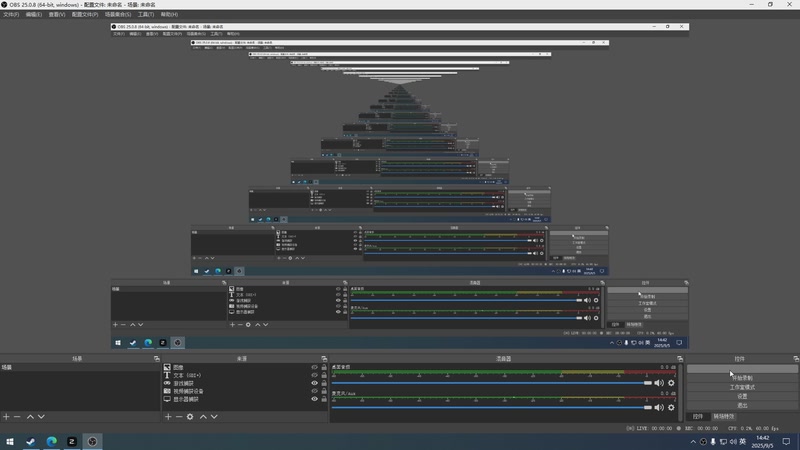Open the 编辑(E) menu
800x450 pixels.
pos(34,14)
